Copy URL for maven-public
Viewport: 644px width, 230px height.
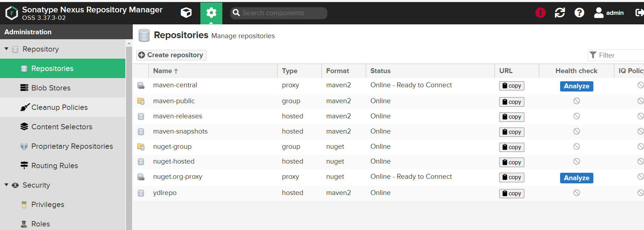coord(512,102)
